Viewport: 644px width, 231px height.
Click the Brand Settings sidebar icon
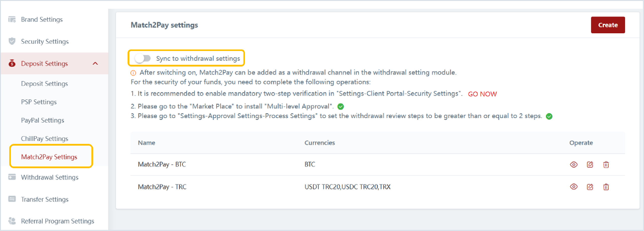[x=12, y=19]
